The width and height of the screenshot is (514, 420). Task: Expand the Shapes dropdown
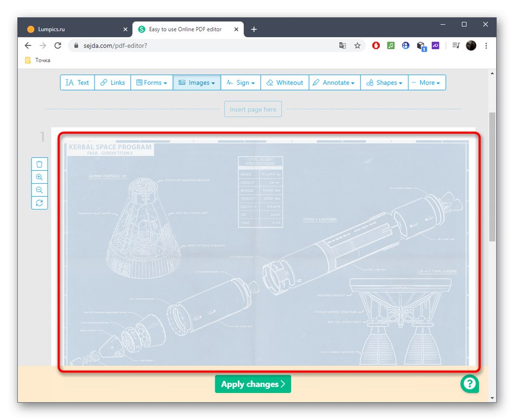click(x=384, y=82)
